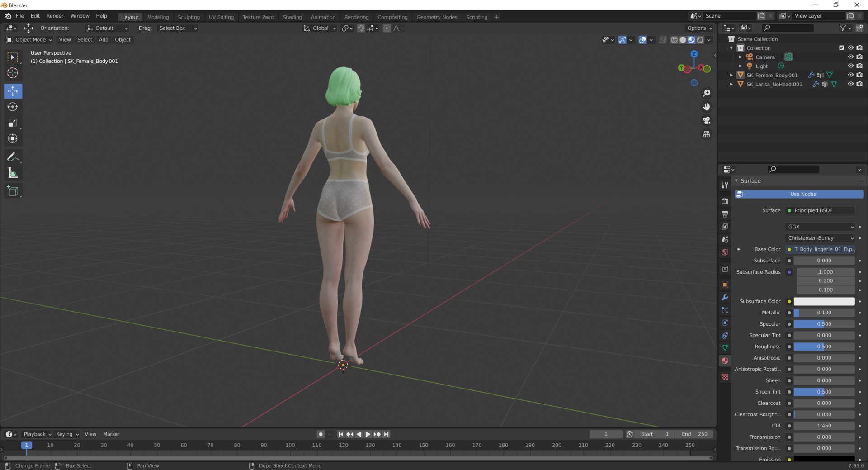868x470 pixels.
Task: Switch to Shading workspace tab
Action: coord(292,17)
